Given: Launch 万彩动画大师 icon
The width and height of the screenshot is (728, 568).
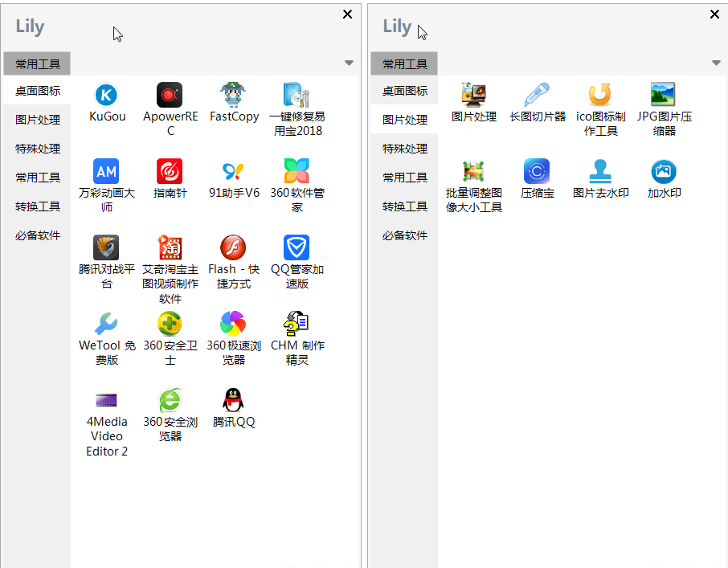Looking at the screenshot, I should coord(106,171).
